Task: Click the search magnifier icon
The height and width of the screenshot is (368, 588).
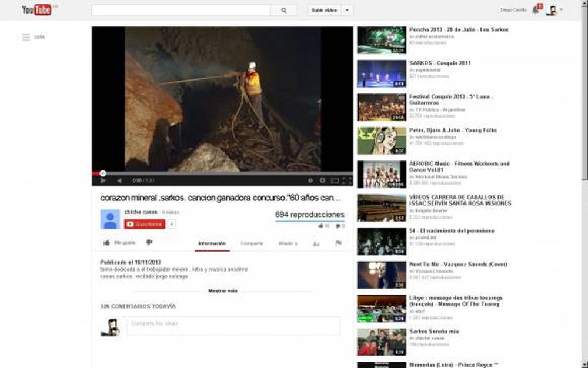Action: coord(284,11)
